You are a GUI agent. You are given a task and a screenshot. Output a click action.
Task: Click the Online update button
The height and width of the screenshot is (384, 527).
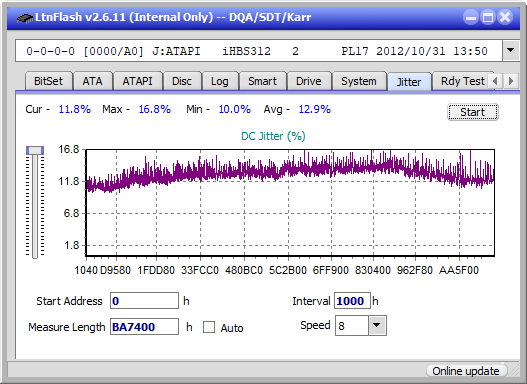466,371
